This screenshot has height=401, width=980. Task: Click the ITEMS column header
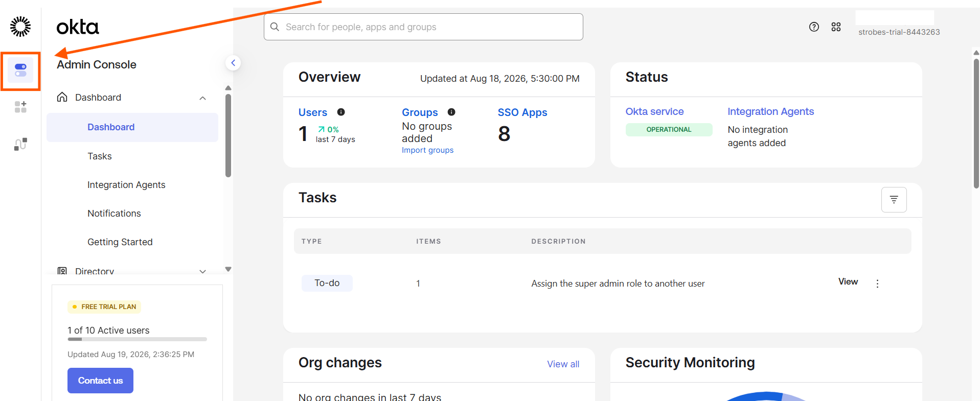428,241
